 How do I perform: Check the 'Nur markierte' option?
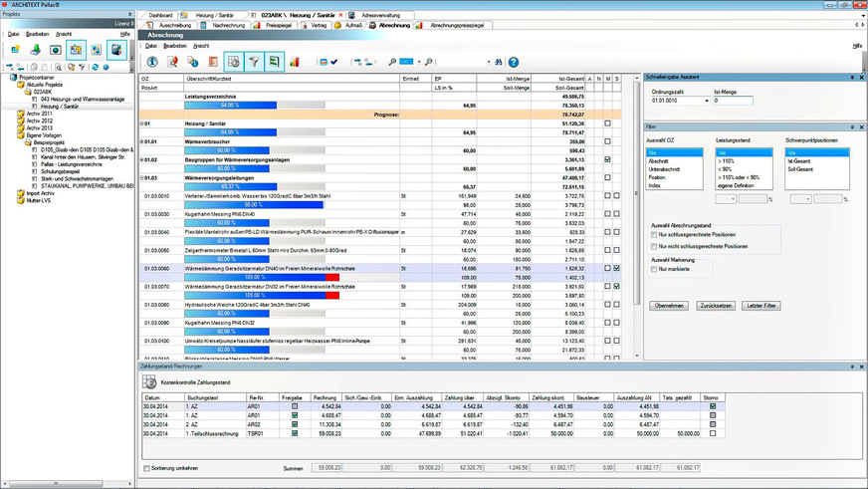tap(654, 269)
